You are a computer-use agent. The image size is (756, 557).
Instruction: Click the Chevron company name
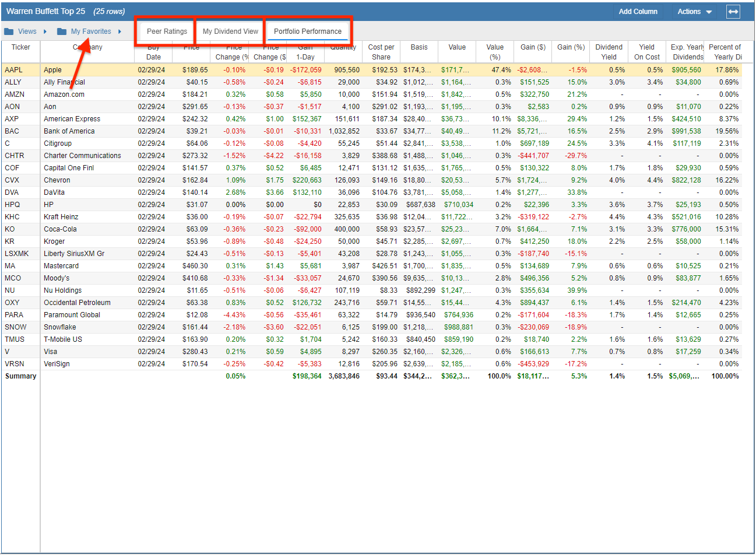pyautogui.click(x=57, y=180)
